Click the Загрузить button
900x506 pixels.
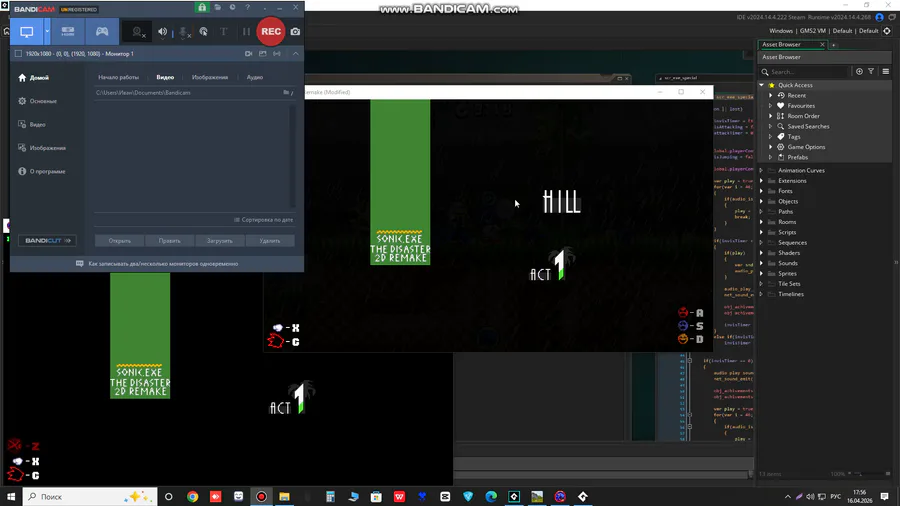click(219, 241)
